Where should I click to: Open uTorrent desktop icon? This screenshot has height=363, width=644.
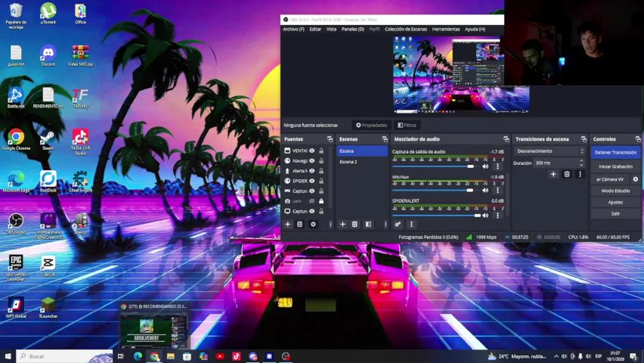click(x=48, y=14)
